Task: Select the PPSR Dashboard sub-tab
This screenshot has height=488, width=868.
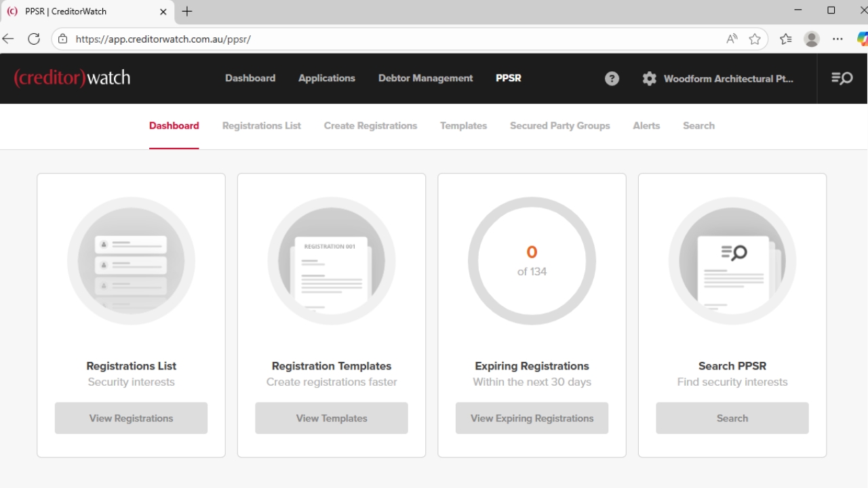Action: click(x=174, y=125)
